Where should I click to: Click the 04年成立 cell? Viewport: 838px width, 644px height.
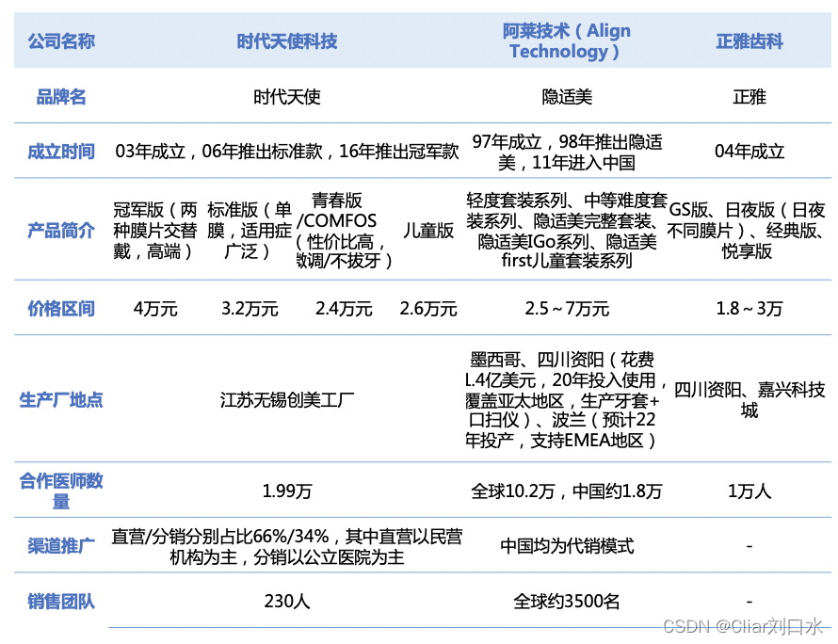coord(749,152)
